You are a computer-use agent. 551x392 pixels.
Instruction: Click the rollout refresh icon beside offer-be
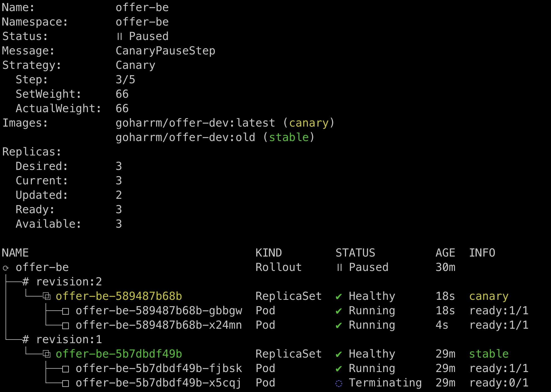pos(6,268)
